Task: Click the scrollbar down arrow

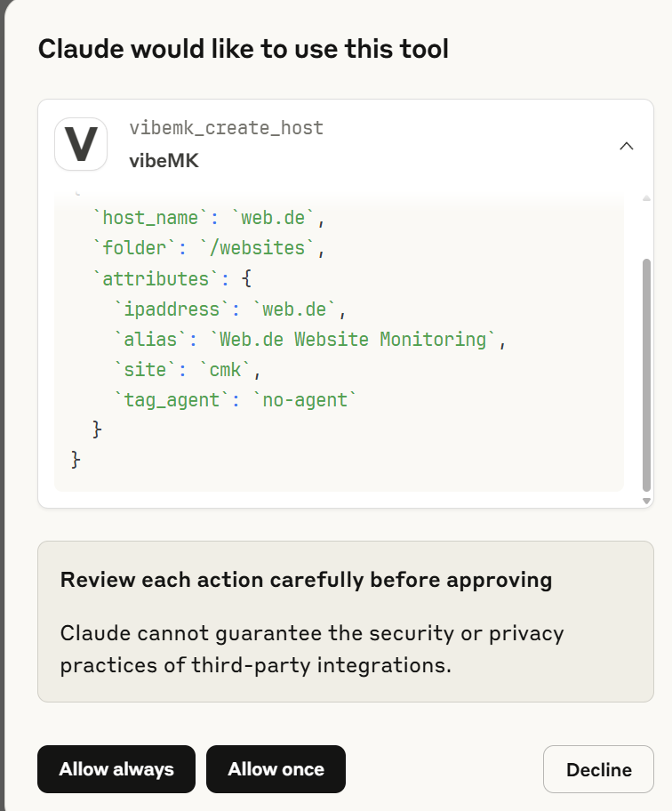Action: [646, 502]
